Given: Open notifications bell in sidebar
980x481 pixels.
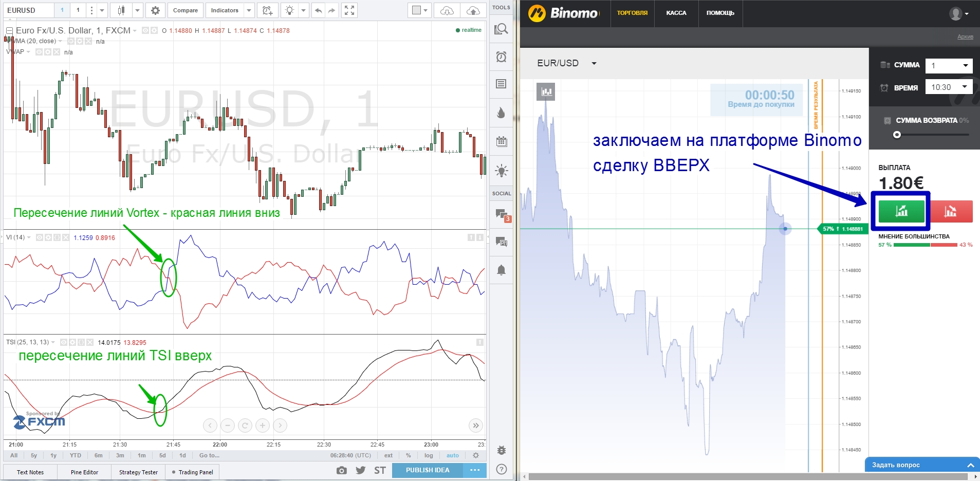Looking at the screenshot, I should (501, 270).
